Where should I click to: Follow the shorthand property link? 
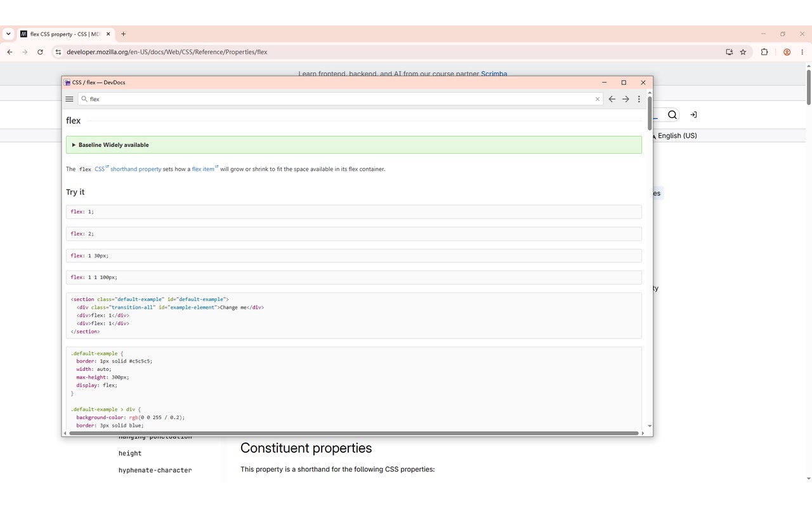click(136, 170)
